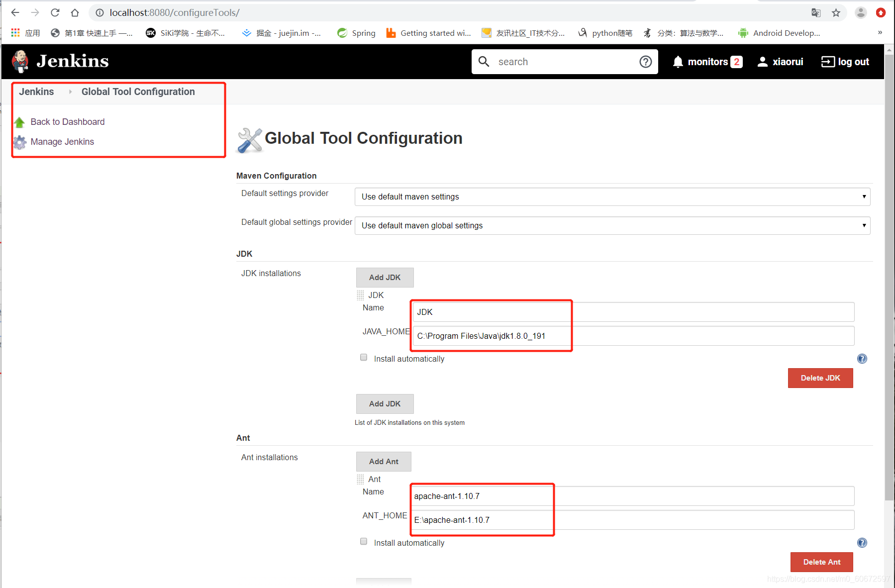895x588 pixels.
Task: Click the JAVA_HOME path input field
Action: point(633,336)
